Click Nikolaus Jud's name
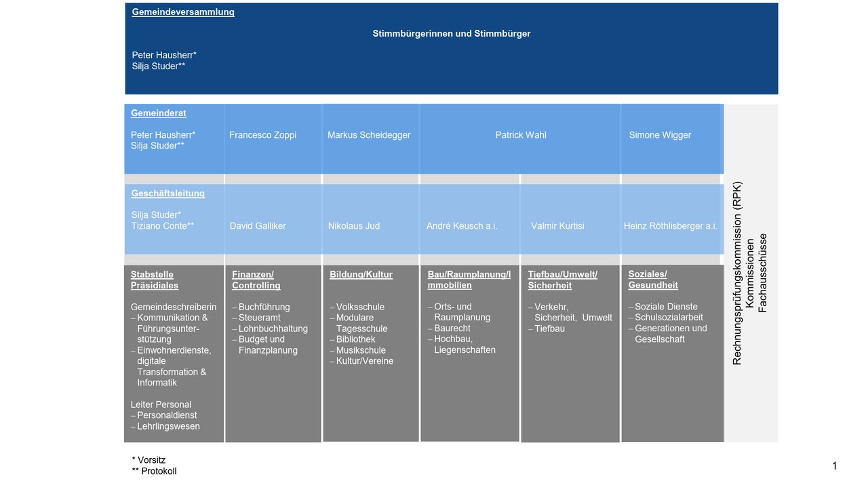Image resolution: width=868 pixels, height=488 pixels. pos(354,226)
